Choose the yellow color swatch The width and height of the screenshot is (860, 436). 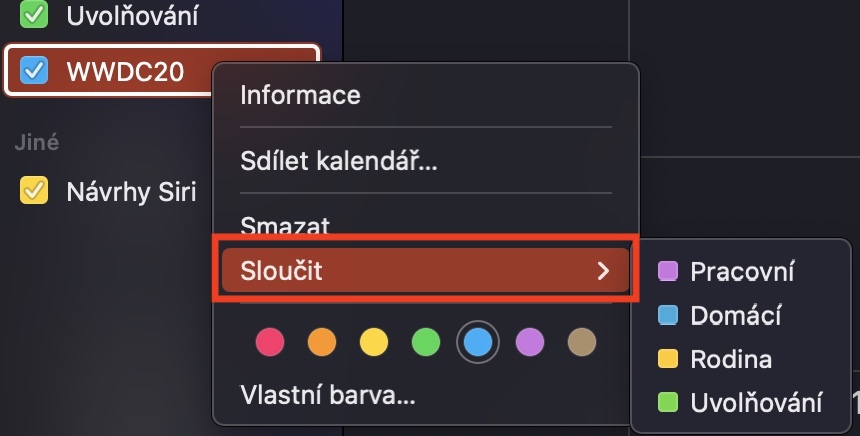click(374, 343)
